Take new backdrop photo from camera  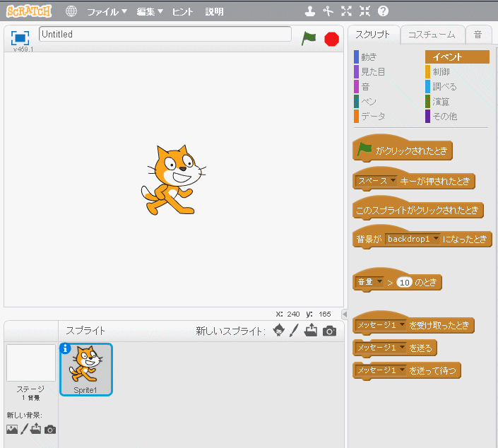(x=50, y=430)
